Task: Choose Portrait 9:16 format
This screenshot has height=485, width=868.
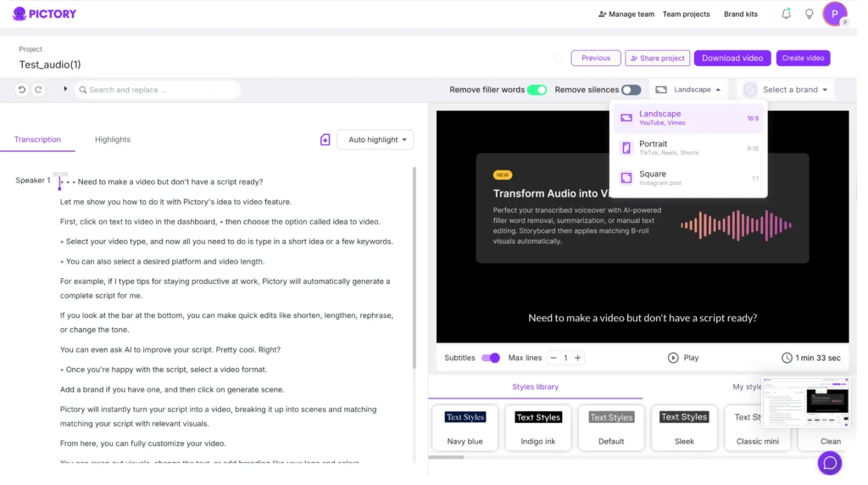Action: (x=689, y=148)
